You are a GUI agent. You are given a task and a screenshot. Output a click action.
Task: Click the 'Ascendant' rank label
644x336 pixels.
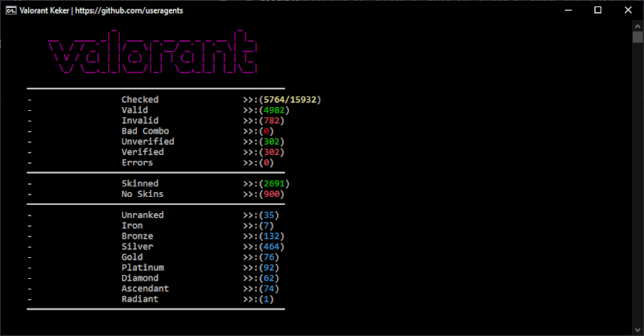coord(145,289)
